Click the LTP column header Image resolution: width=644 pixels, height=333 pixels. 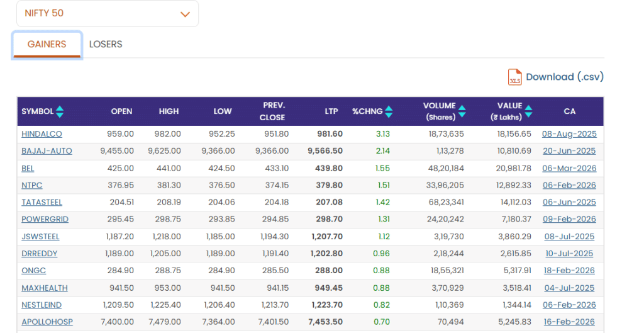(x=331, y=111)
